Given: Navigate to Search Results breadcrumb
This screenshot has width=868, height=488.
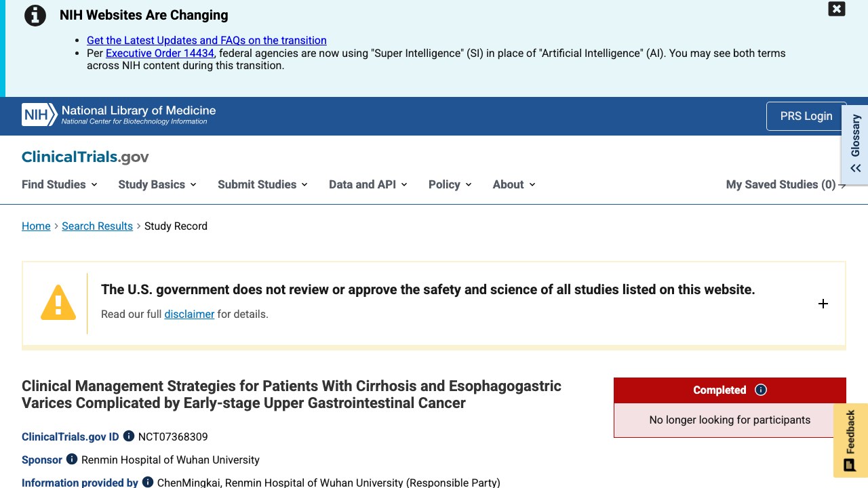Looking at the screenshot, I should (97, 226).
